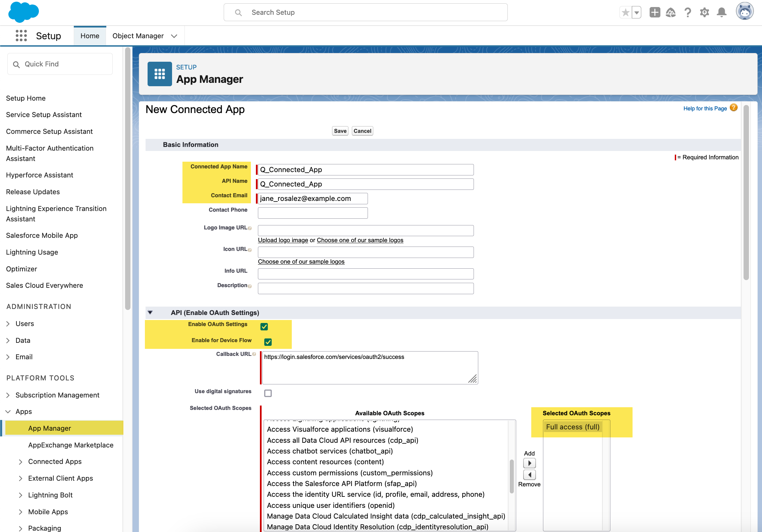Image resolution: width=762 pixels, height=532 pixels.
Task: Collapse the API (Enable OAuth Settings) section
Action: coord(150,312)
